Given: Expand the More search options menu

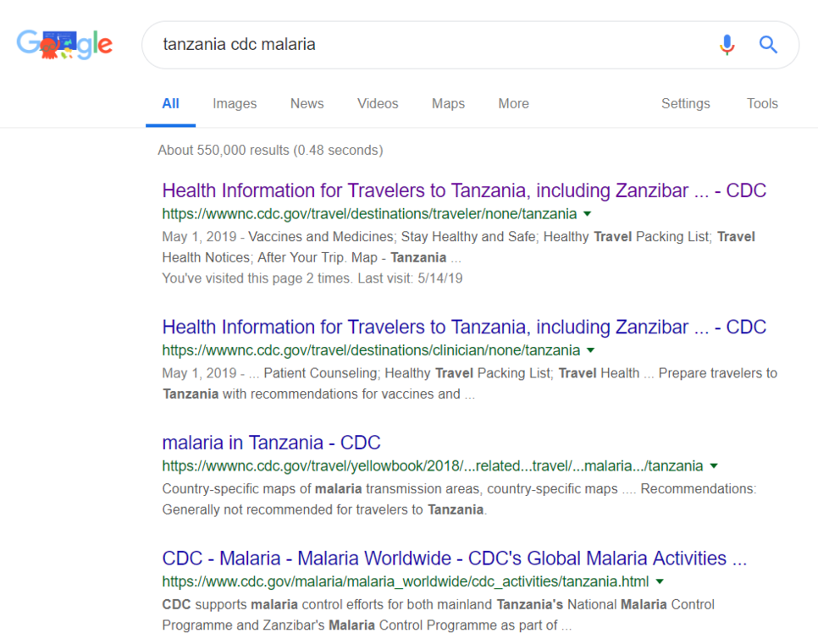Looking at the screenshot, I should coord(513,104).
